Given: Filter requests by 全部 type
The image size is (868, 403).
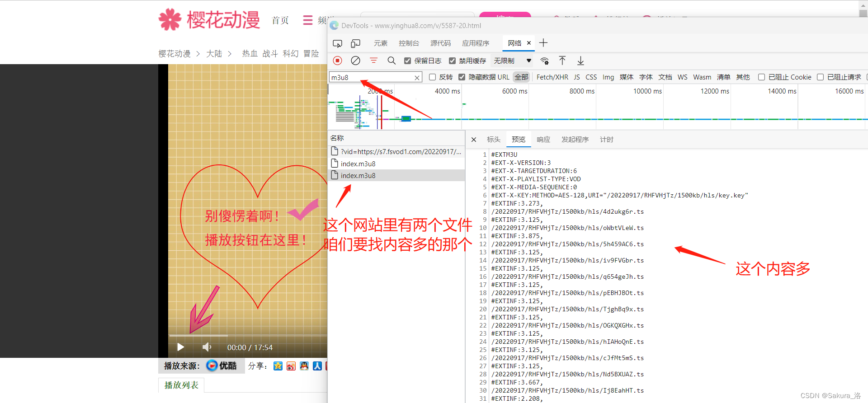Looking at the screenshot, I should coord(521,77).
